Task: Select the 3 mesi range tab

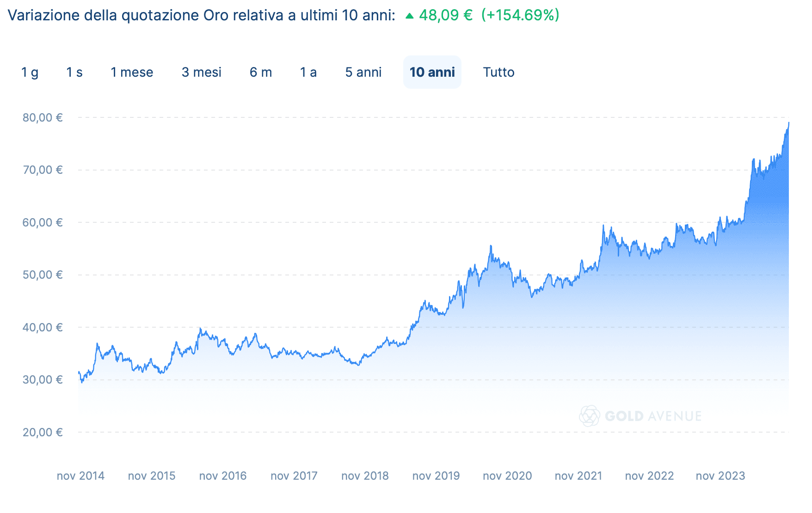Action: [201, 72]
